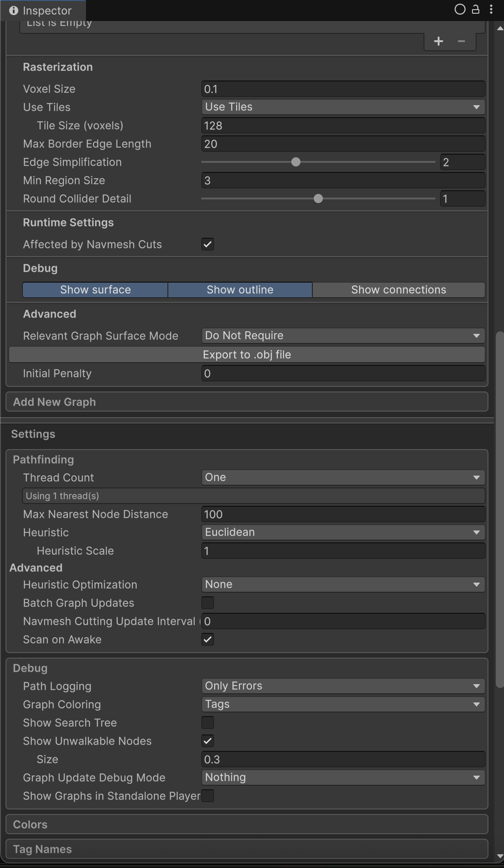Image resolution: width=504 pixels, height=868 pixels.
Task: Click the Edge Simplification slider handle
Action: [x=296, y=162]
